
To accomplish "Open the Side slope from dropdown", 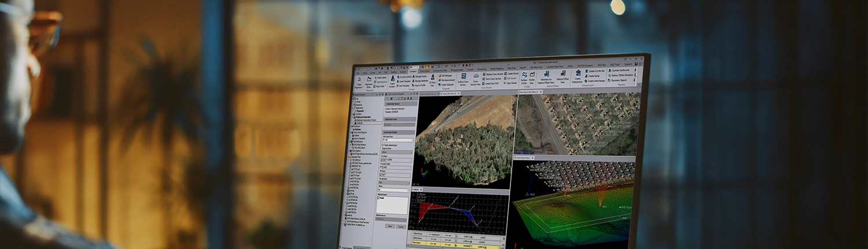I will point(397,140).
